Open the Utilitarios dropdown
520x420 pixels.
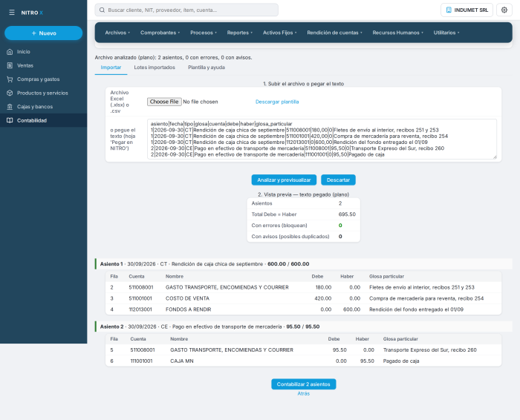pos(446,33)
